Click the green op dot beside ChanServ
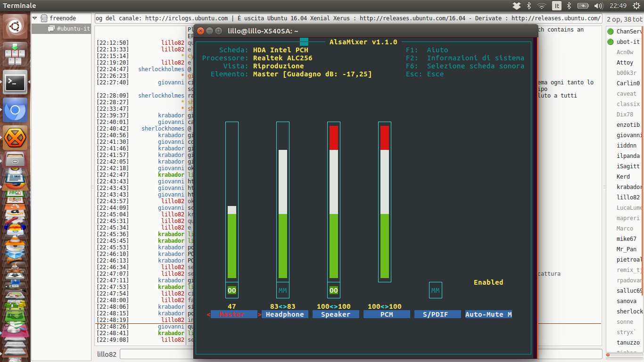The height and width of the screenshot is (362, 644). [611, 32]
